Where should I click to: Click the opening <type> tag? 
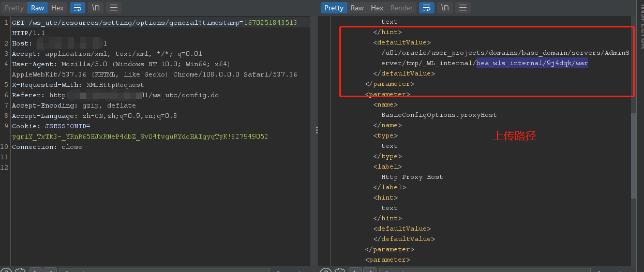click(x=385, y=135)
